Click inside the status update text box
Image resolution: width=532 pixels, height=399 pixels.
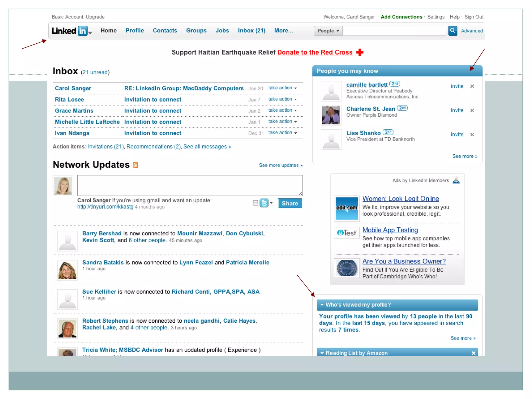click(190, 185)
